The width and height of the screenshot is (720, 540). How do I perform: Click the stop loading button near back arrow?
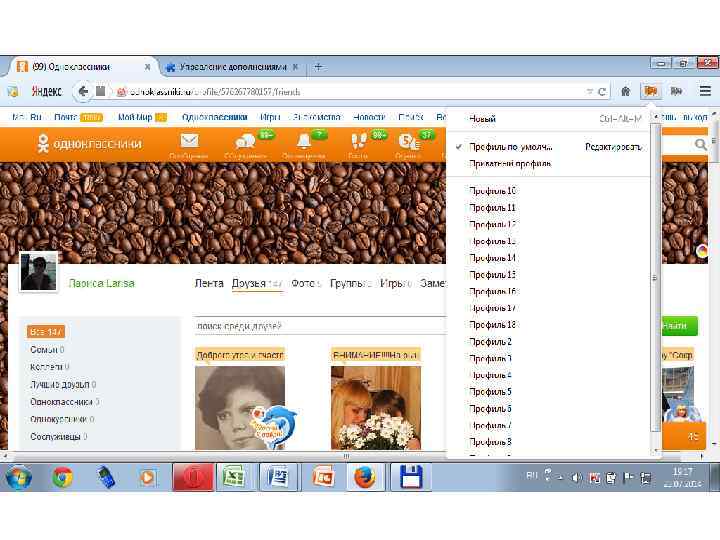click(x=100, y=91)
